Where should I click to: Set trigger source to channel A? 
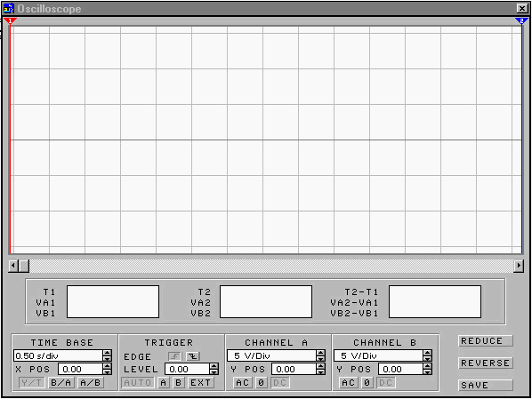click(x=164, y=383)
